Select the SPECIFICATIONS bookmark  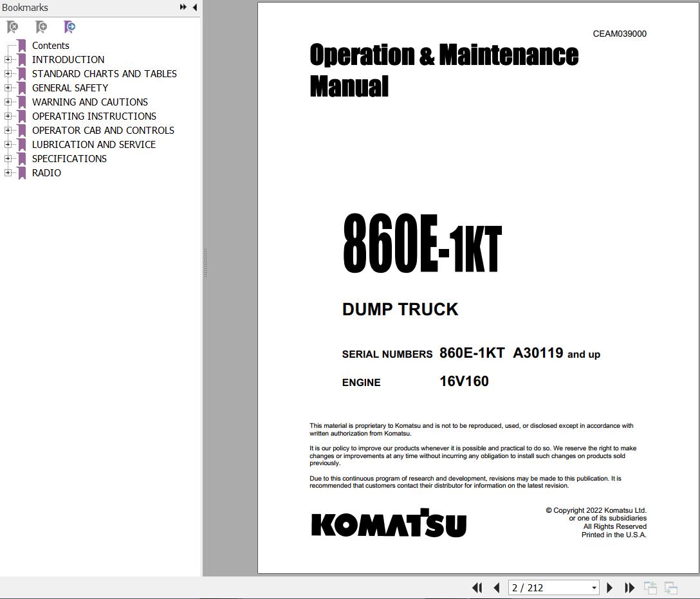tap(69, 159)
